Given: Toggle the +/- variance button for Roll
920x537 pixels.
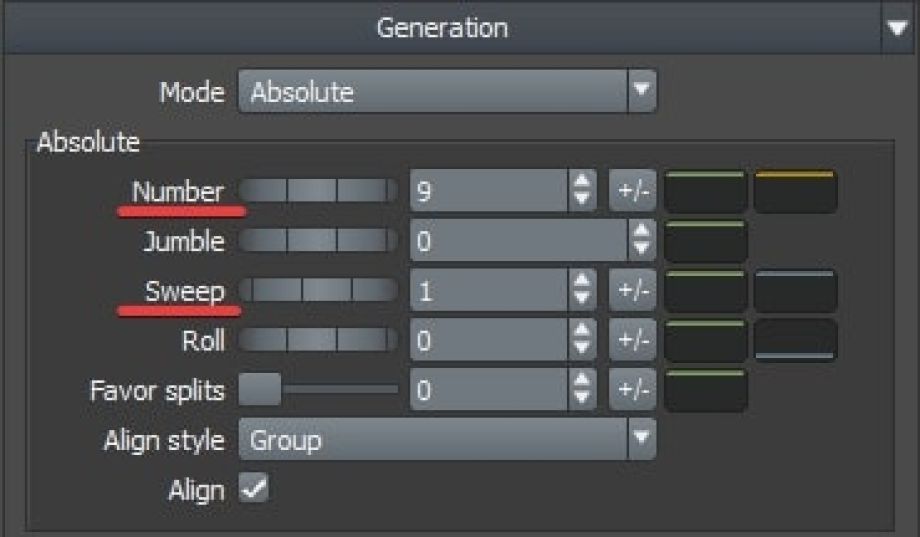Looking at the screenshot, I should [632, 340].
